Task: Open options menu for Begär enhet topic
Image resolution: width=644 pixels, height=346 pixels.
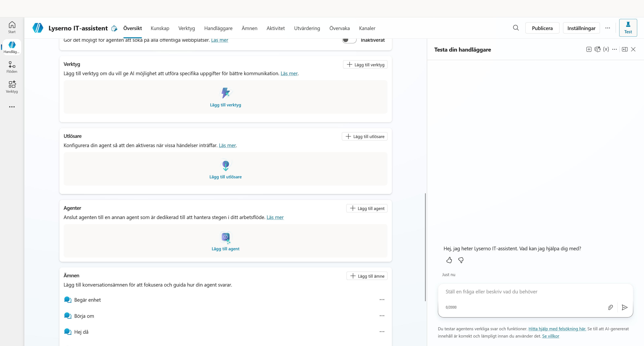Action: click(x=382, y=299)
